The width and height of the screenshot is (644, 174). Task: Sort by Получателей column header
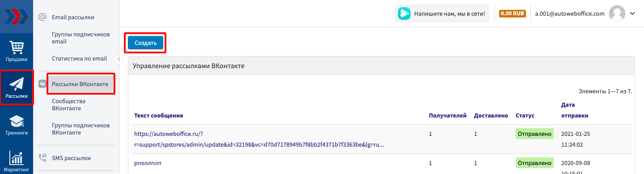tap(448, 116)
